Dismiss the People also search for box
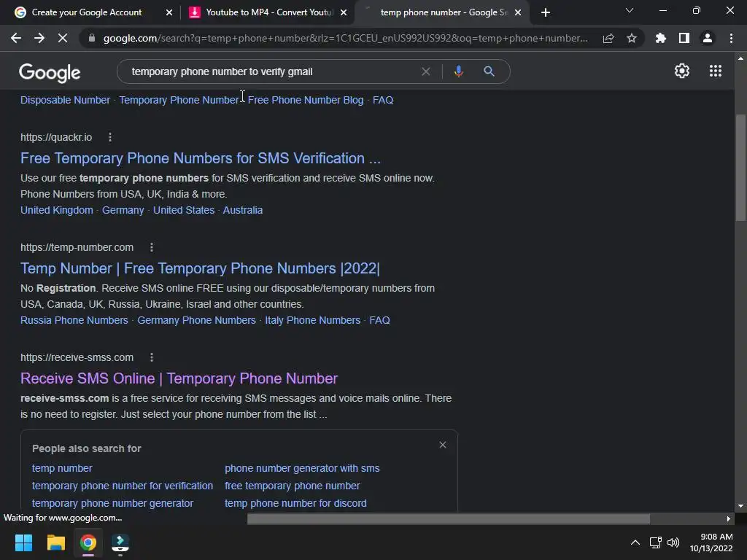Viewport: 747px width, 560px height. tap(443, 445)
